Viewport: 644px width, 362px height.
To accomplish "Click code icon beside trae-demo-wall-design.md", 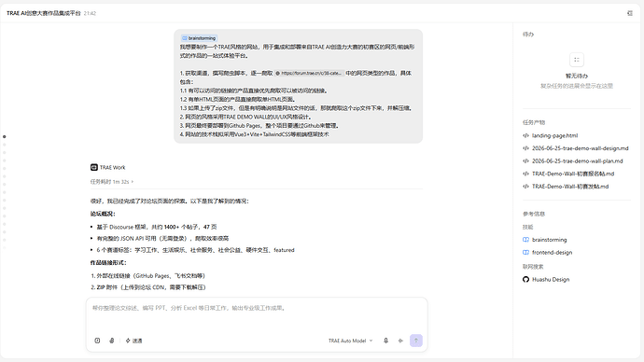I will coord(525,148).
